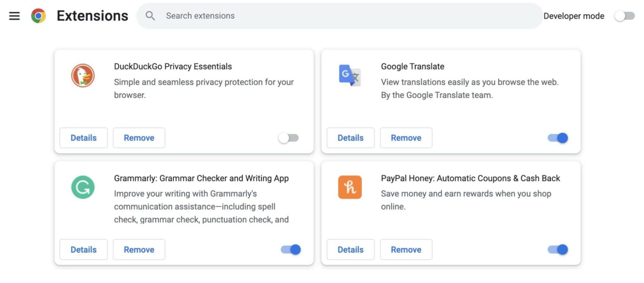The image size is (644, 283).
Task: Enable the DuckDuckGo Privacy Essentials extension
Action: (289, 137)
